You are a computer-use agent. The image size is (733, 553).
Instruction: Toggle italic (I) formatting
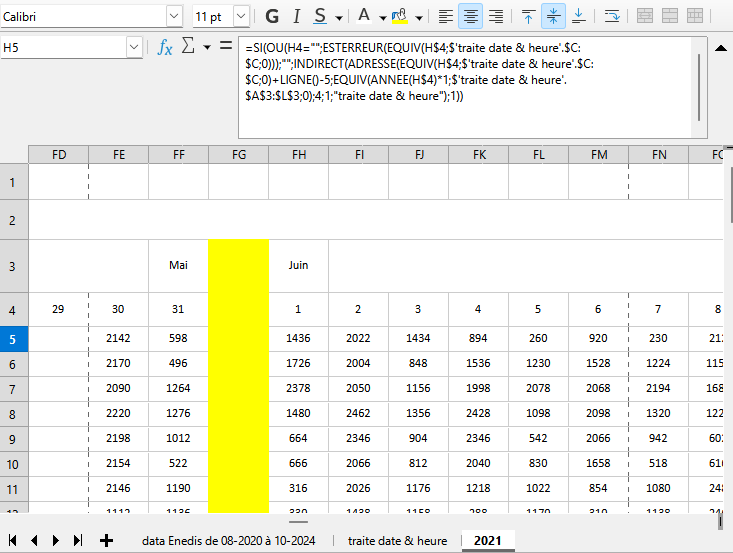click(296, 16)
